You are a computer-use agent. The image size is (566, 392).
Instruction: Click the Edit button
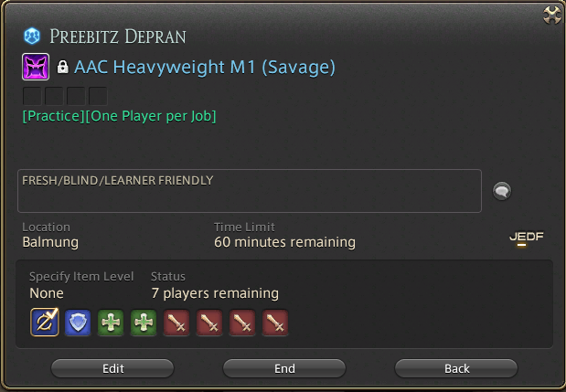[x=112, y=368]
